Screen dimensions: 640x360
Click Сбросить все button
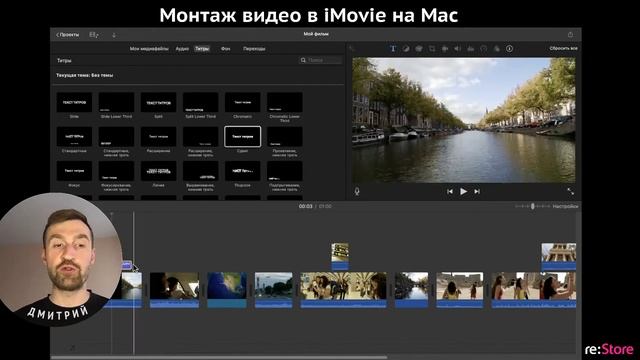tap(563, 48)
